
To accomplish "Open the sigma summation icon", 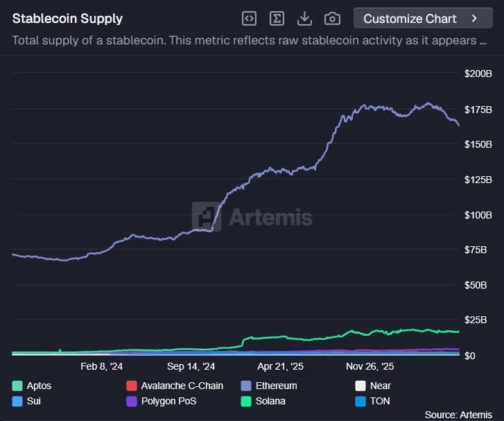I will 277,18.
